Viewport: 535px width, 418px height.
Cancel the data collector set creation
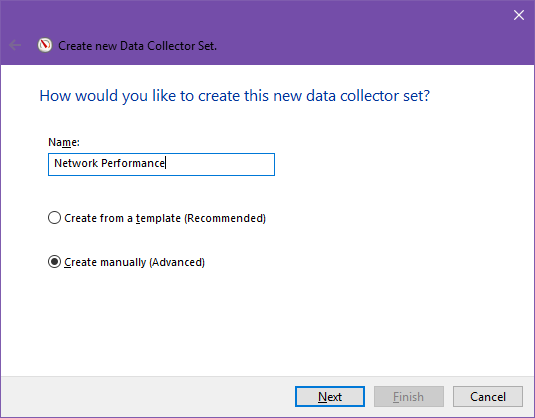point(488,397)
